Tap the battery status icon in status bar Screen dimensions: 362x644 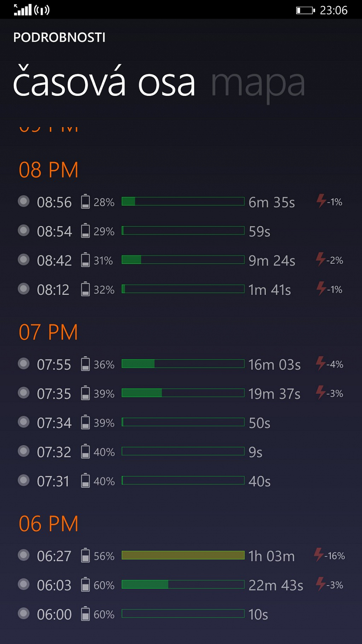tap(305, 10)
